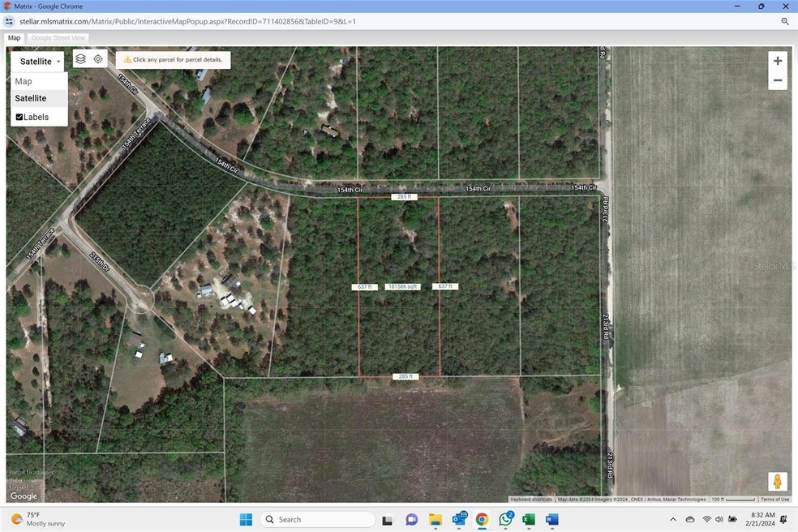Choose Satellite in the map type menu
The height and width of the screenshot is (532, 798).
coord(31,98)
